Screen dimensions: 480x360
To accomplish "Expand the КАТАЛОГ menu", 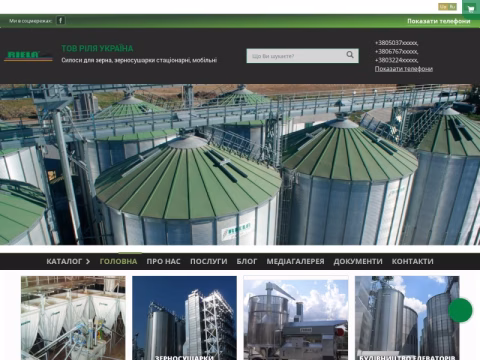I will point(68,261).
